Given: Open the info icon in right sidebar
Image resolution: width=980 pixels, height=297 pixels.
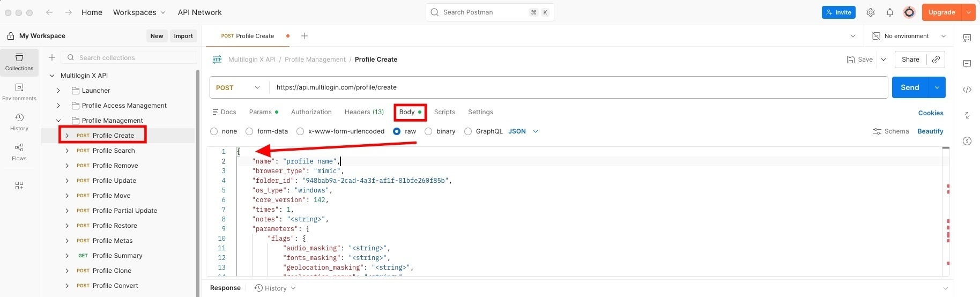Looking at the screenshot, I should (x=967, y=141).
